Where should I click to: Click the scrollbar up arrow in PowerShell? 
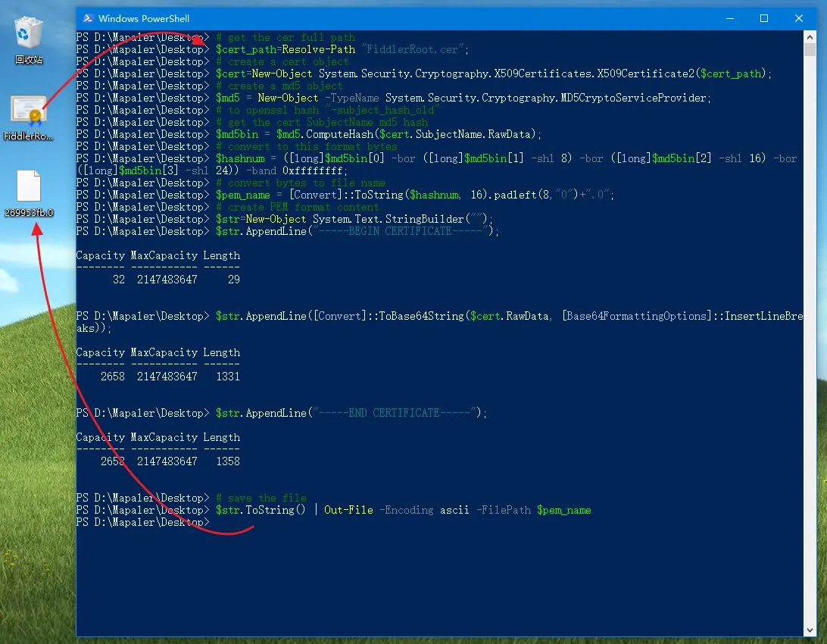click(x=810, y=37)
